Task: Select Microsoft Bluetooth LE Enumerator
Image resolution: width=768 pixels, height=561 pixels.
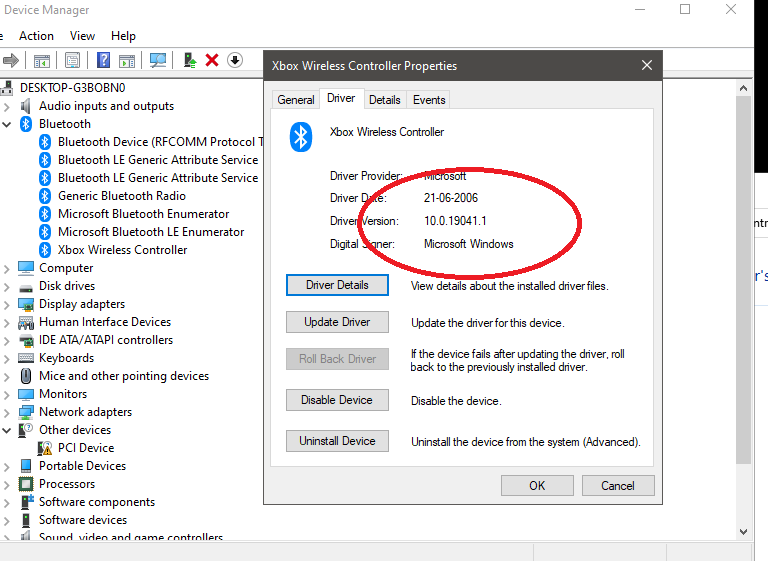Action: [x=151, y=232]
